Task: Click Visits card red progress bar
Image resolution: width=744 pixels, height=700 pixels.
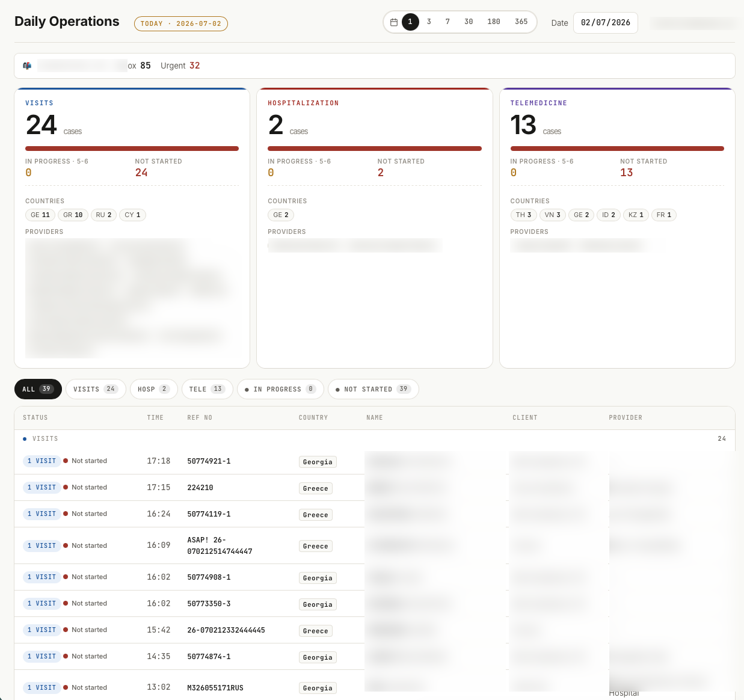Action: point(132,149)
